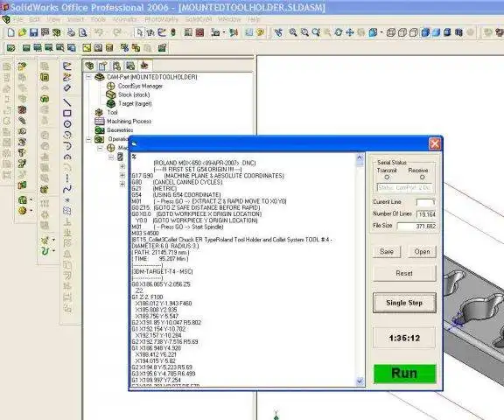The width and height of the screenshot is (504, 420).
Task: Open the View Orientation dropdown arrow
Action: 381,32
